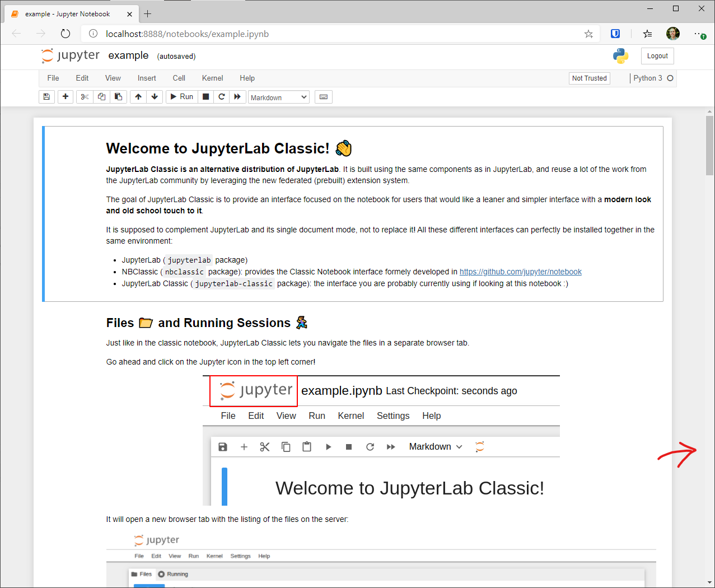
Task: Open Bitwarden extension icon
Action: (615, 34)
